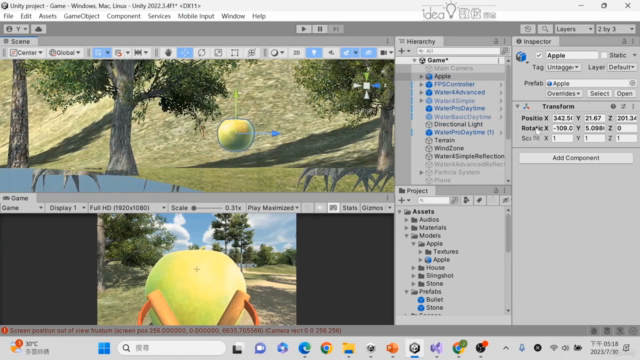
Task: Click the Hierarchy search field
Action: (x=458, y=51)
